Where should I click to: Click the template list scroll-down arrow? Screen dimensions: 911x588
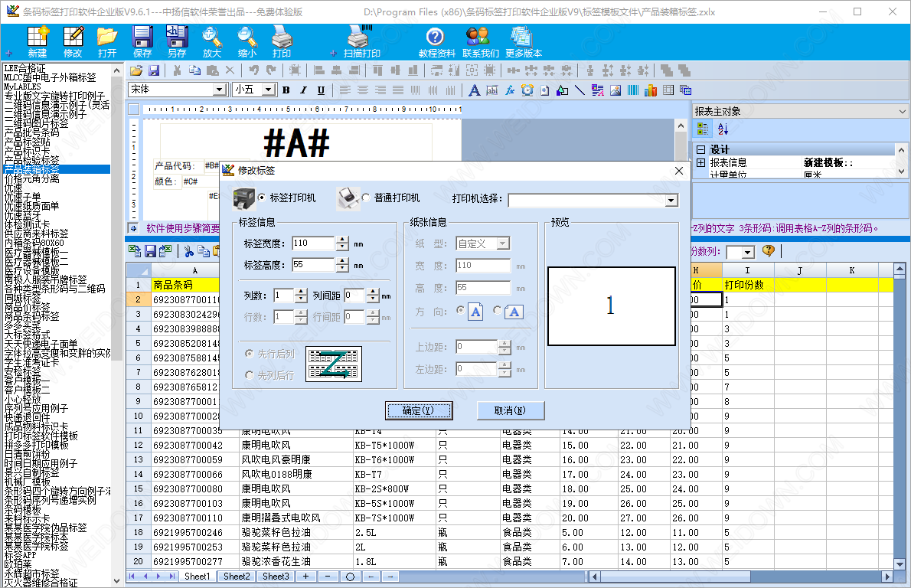tap(117, 580)
